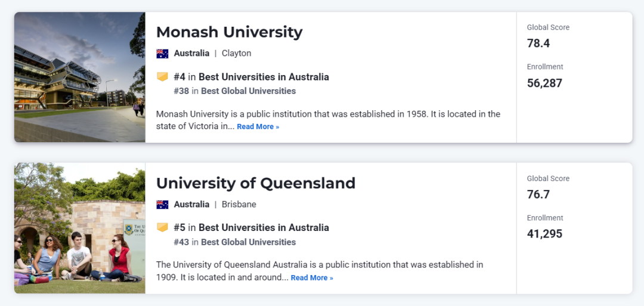Expand Queensland description with Read More
The image size is (644, 306).
tap(312, 278)
